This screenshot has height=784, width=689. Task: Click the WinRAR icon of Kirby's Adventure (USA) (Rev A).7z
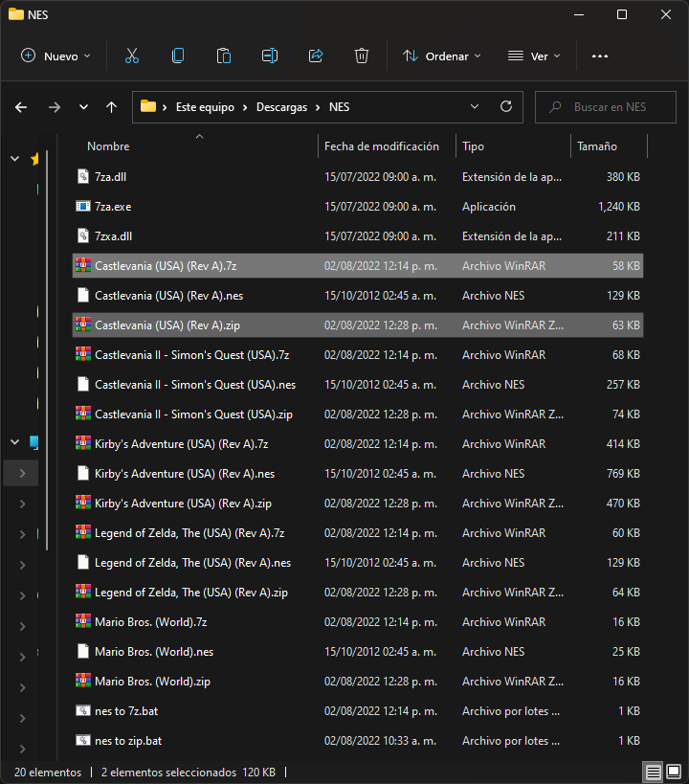(83, 443)
